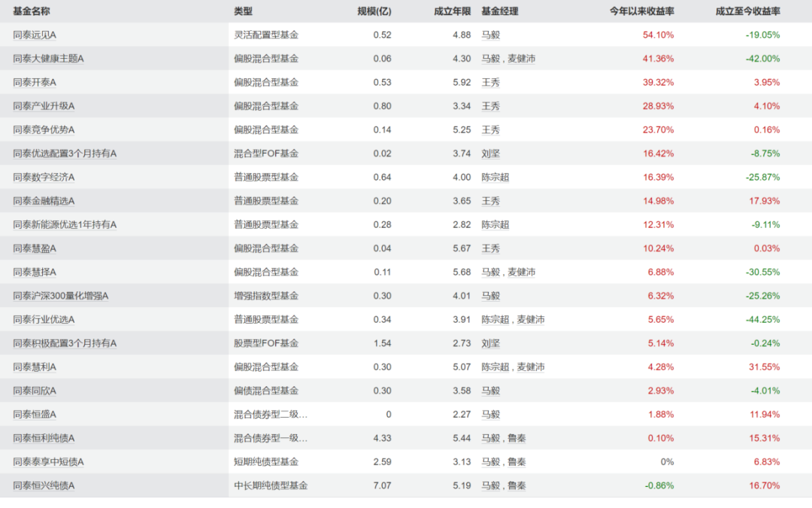812x508 pixels.
Task: Open fund link 同泰数字经济A
Action: [x=44, y=178]
